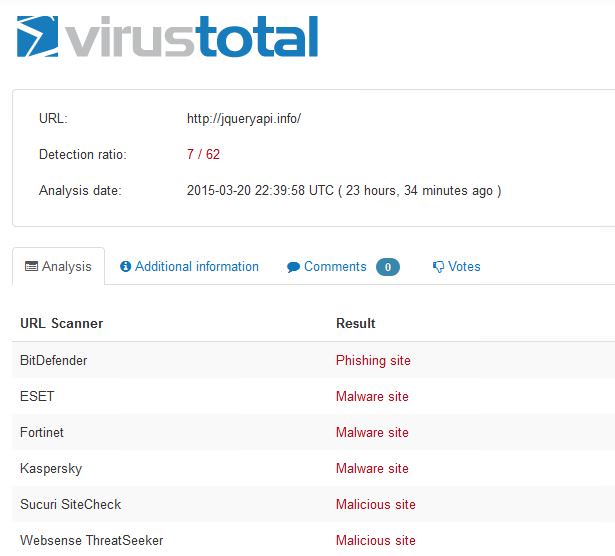Click Kaspersky's Malware site result
This screenshot has width=615, height=556.
372,469
